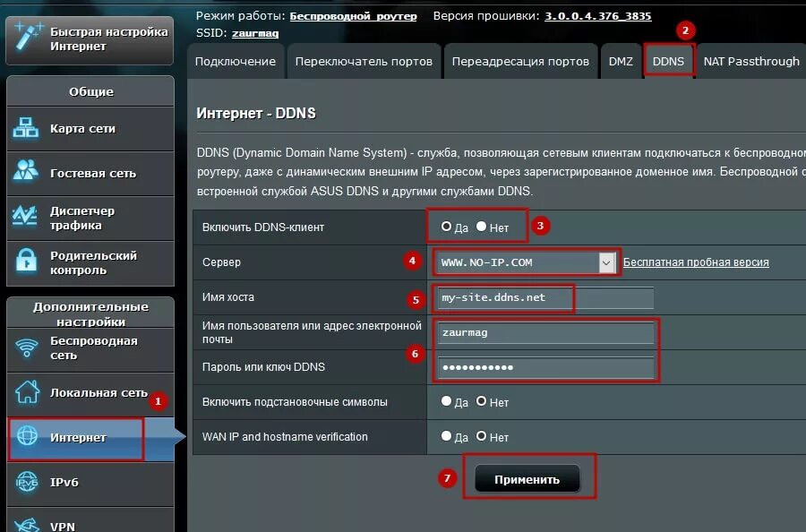Viewport: 806px width, 532px height.
Task: Switch to the DMZ tab
Action: tap(621, 61)
